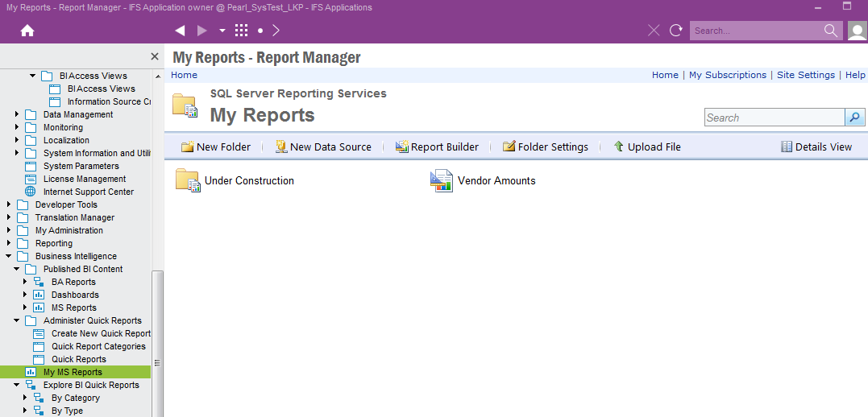Screen dimensions: 868x417
Task: Open the Site Settings link
Action: [805, 75]
